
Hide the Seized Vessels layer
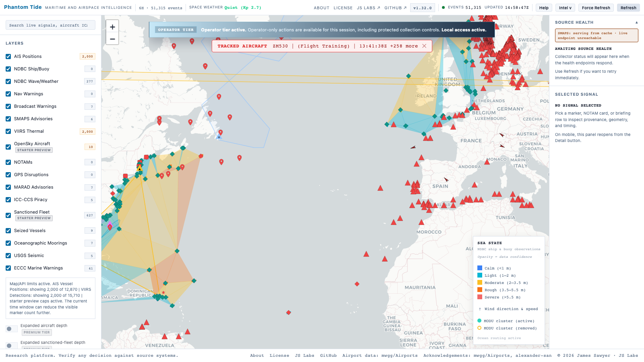8,230
